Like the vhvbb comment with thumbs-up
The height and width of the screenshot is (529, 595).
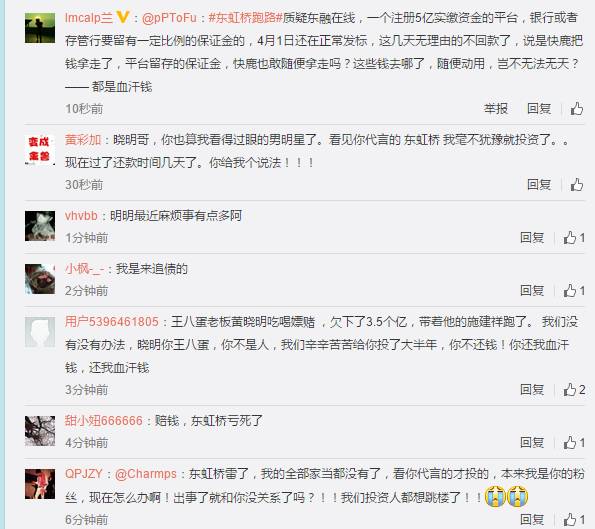tap(574, 238)
